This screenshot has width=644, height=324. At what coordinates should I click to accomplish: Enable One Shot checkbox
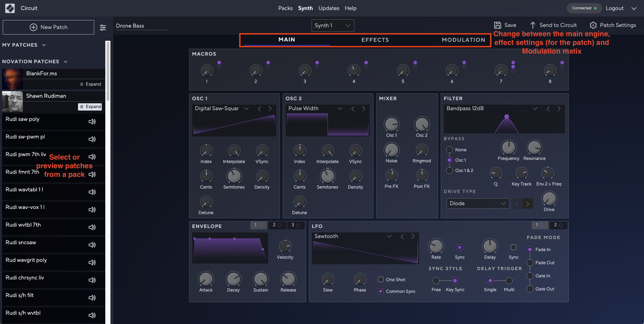(381, 279)
